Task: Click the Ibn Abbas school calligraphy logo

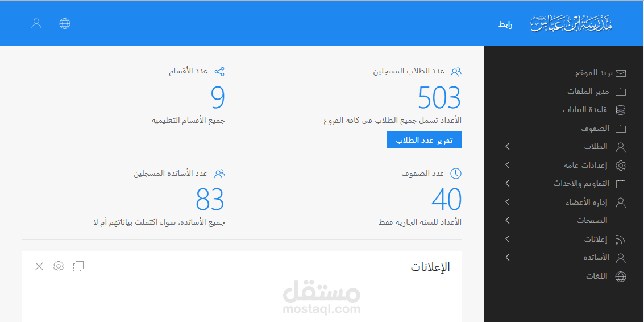Action: 571,24
